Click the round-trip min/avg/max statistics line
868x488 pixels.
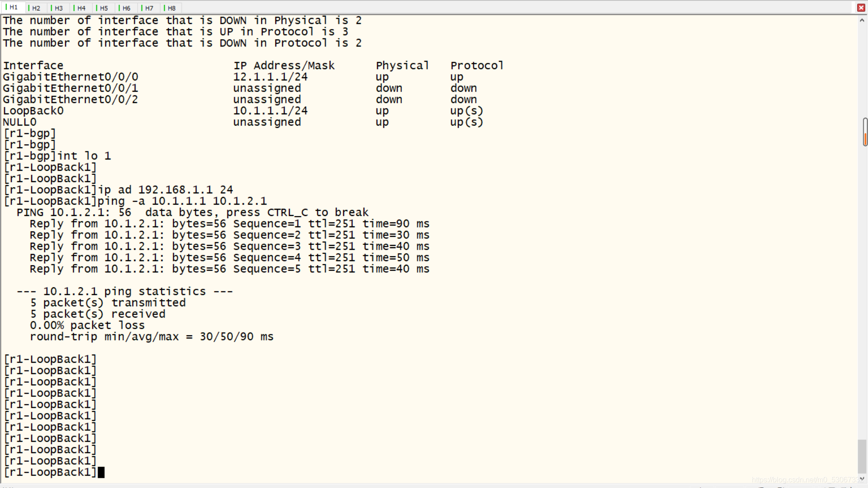(151, 337)
